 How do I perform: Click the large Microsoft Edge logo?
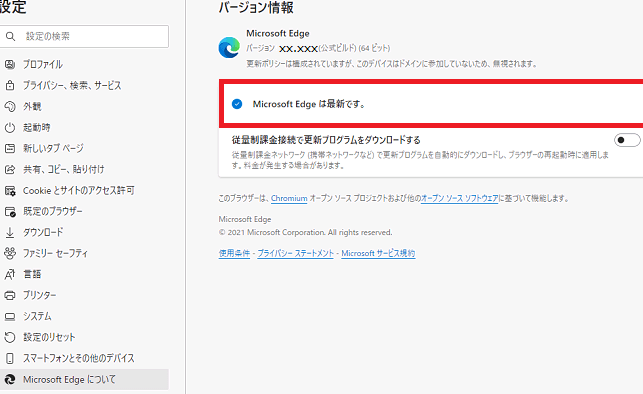pyautogui.click(x=229, y=48)
